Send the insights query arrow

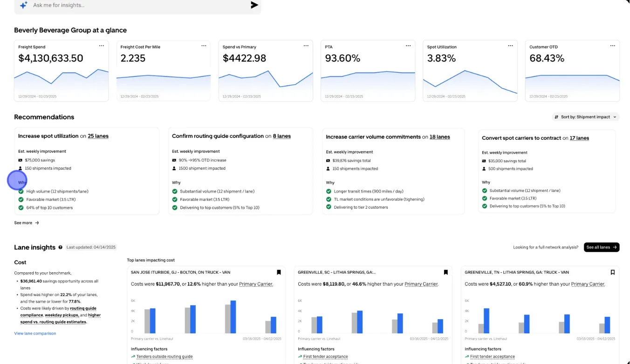[x=254, y=5]
